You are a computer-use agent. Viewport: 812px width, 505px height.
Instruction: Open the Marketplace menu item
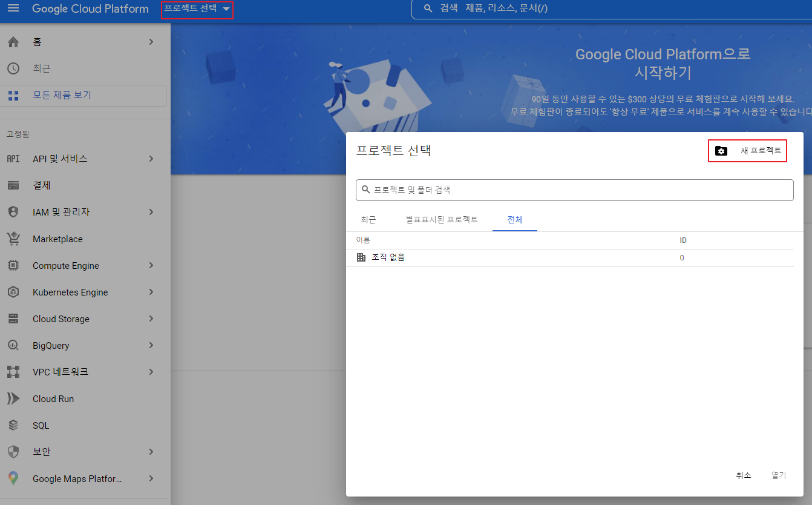pyautogui.click(x=85, y=239)
